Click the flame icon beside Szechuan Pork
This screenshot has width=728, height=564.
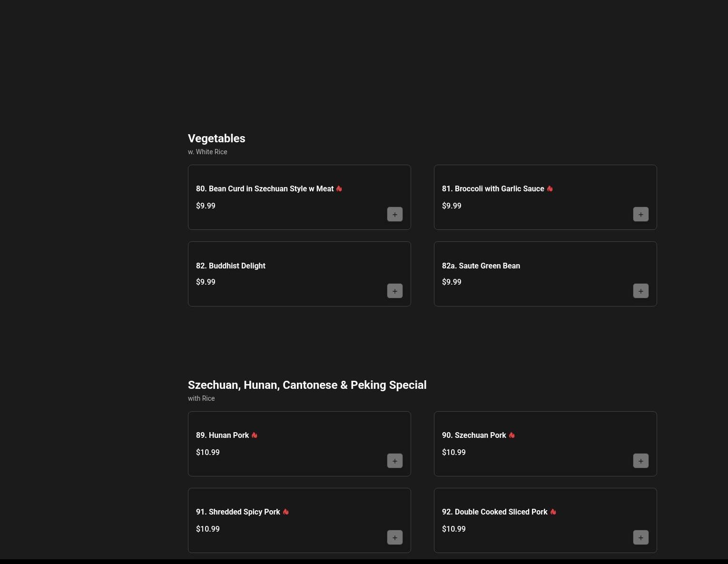pos(512,435)
